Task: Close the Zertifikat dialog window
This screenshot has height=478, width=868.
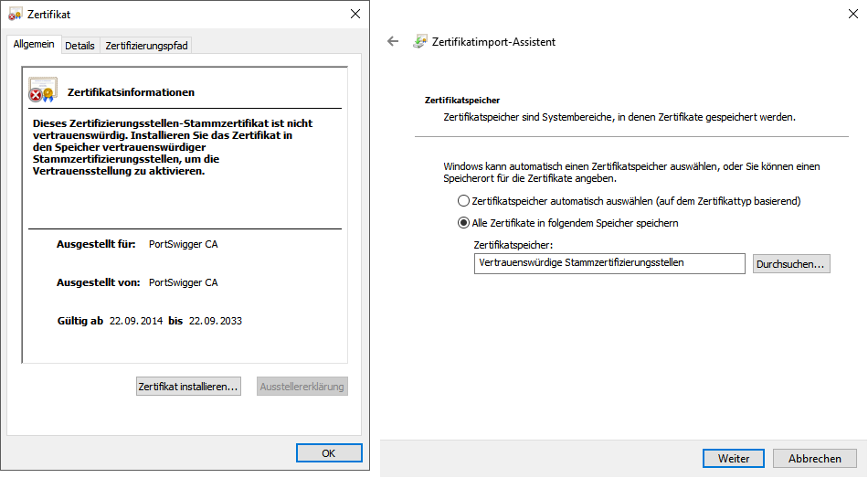Action: pos(355,15)
